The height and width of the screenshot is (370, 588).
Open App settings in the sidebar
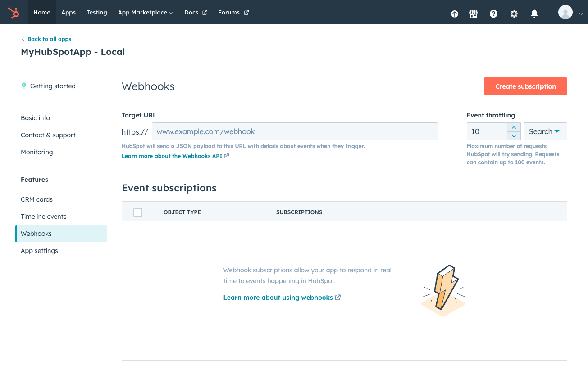click(x=39, y=251)
